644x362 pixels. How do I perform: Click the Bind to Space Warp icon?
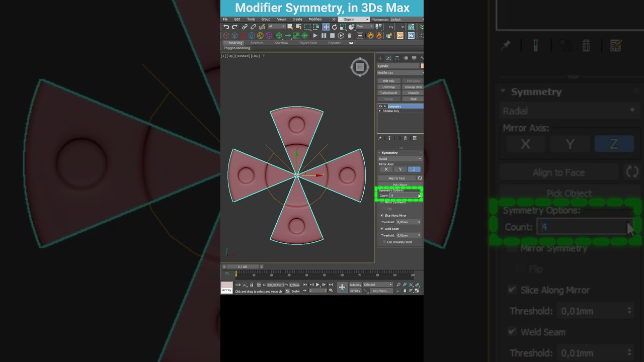[262, 27]
